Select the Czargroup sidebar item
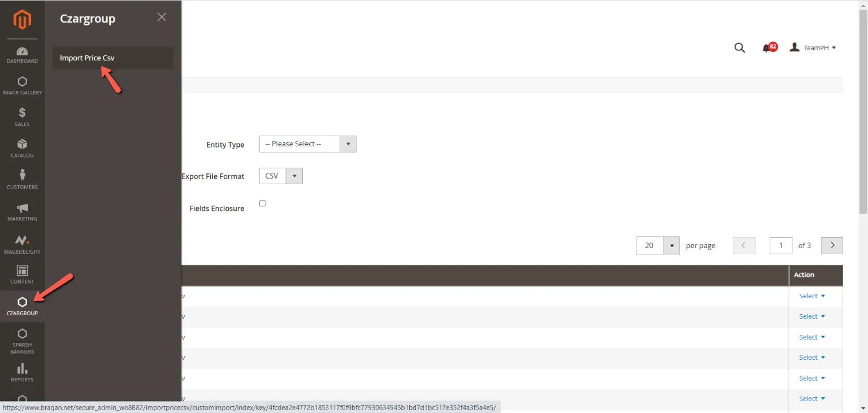 [22, 307]
